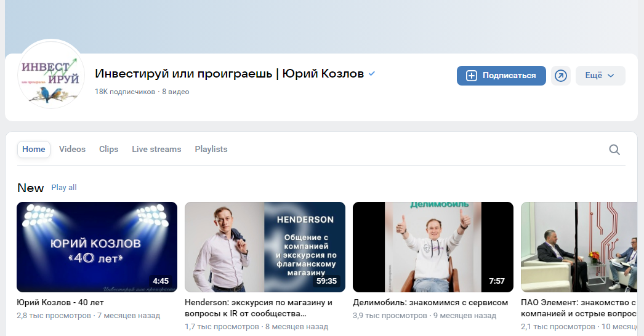Click the share arrow icon button
The image size is (644, 336).
561,76
